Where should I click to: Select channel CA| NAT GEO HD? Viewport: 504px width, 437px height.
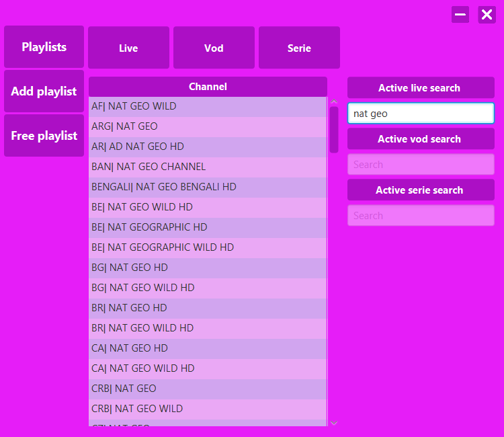208,348
